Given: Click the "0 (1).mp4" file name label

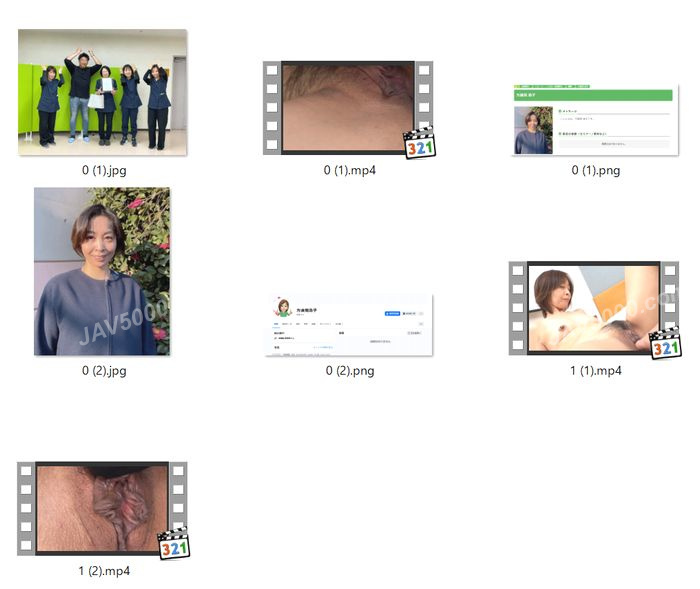Looking at the screenshot, I should [349, 170].
